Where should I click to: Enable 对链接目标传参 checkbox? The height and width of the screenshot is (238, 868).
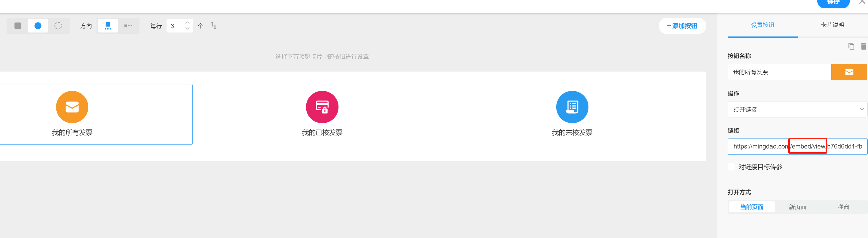(x=731, y=166)
